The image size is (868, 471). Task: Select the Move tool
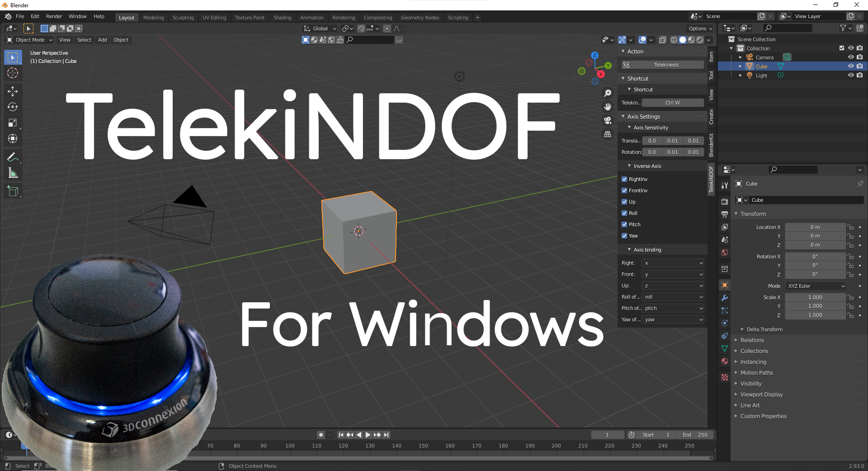coord(13,91)
